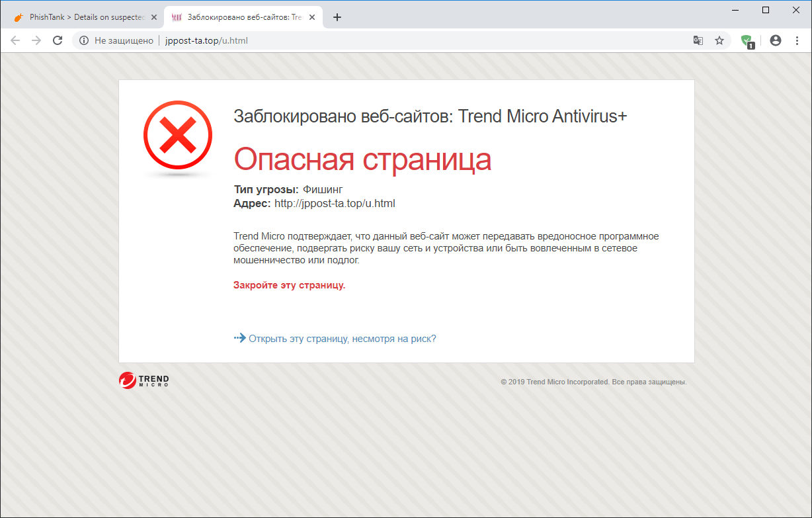Open the green shield extension icon

point(747,41)
